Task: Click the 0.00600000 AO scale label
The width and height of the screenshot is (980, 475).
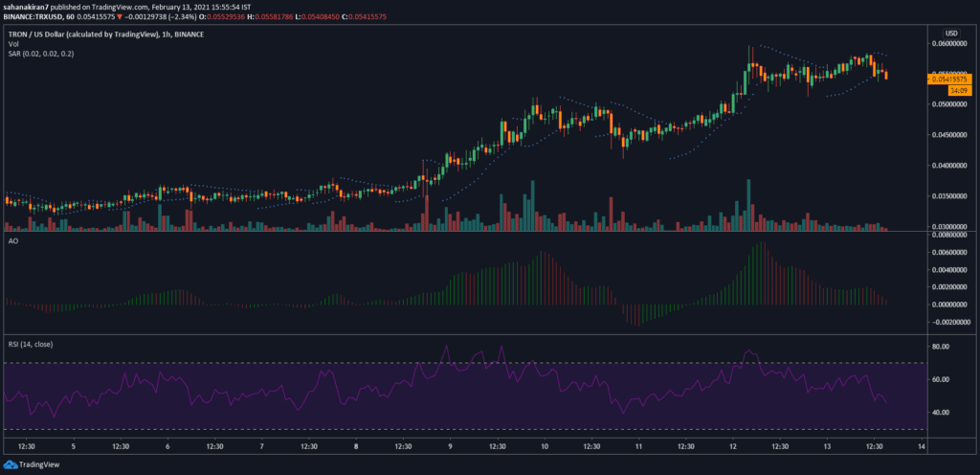Action: coord(953,252)
